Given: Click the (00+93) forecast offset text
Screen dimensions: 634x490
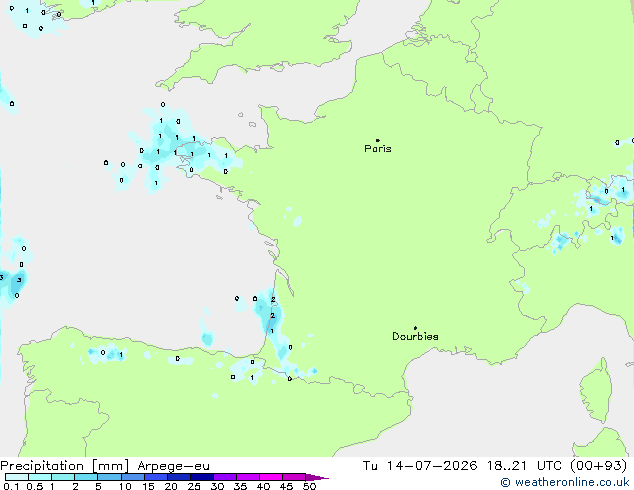Looking at the screenshot, I should 598,466.
